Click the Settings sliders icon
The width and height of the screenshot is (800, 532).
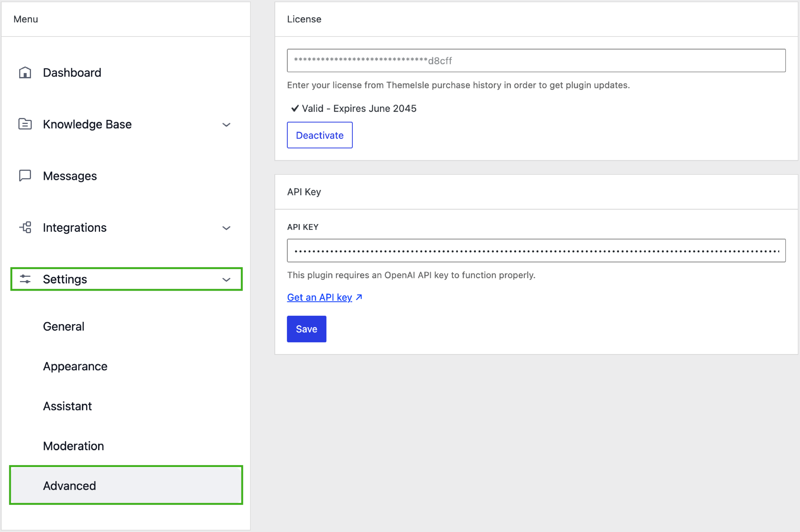point(25,279)
